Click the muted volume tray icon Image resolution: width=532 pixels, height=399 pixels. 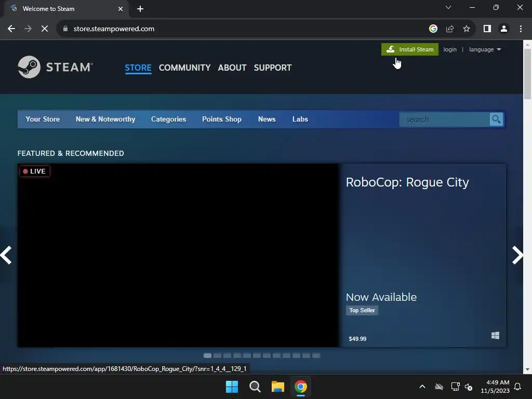pos(469,387)
